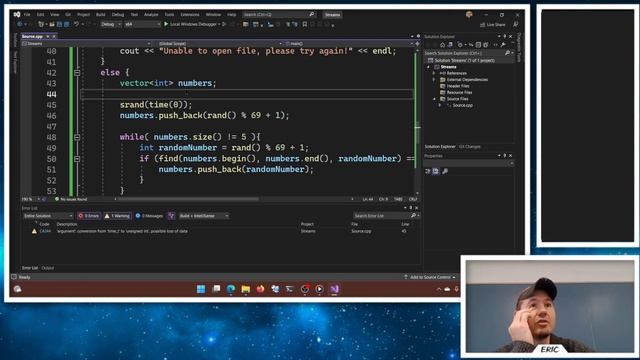Click the build filter icon in Error List
This screenshot has height=360, width=640.
[171, 216]
